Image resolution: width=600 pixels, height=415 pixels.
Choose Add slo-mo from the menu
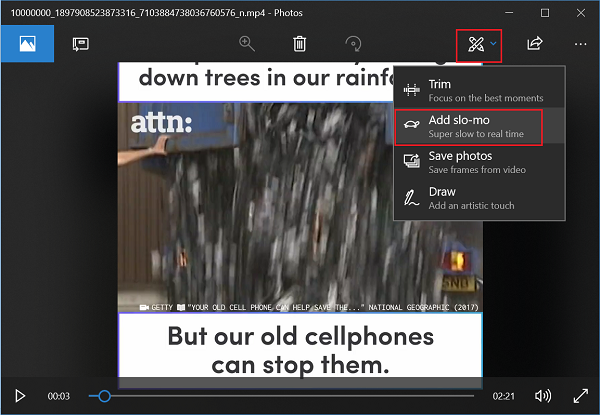coord(479,126)
